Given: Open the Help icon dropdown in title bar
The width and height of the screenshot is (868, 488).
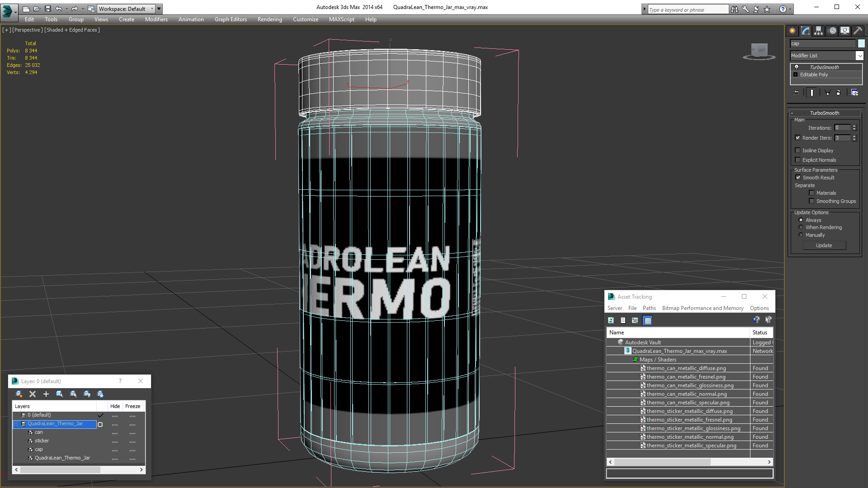Looking at the screenshot, I should (790, 9).
